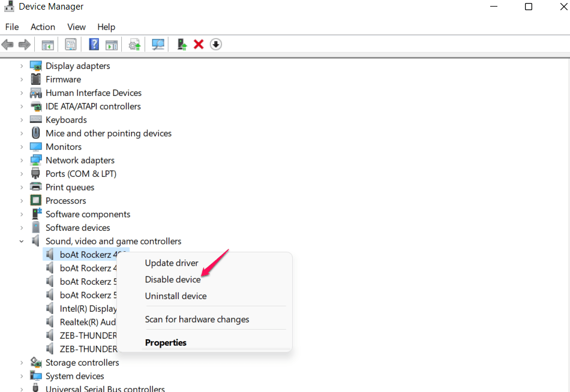This screenshot has width=570, height=392.
Task: Choose Uninstall device from context menu
Action: tap(205, 296)
